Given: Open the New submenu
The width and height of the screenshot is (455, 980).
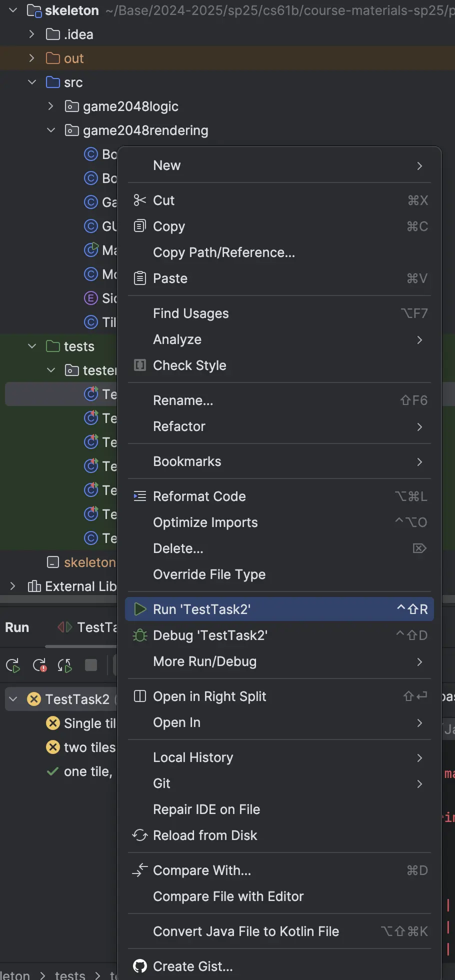Looking at the screenshot, I should [x=279, y=165].
